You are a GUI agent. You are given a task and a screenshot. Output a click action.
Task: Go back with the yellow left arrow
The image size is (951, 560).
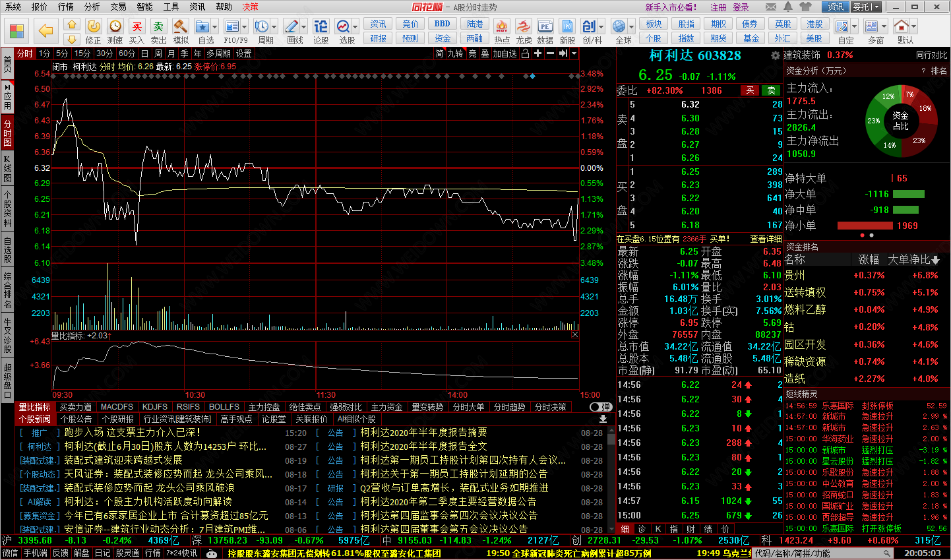click(46, 31)
